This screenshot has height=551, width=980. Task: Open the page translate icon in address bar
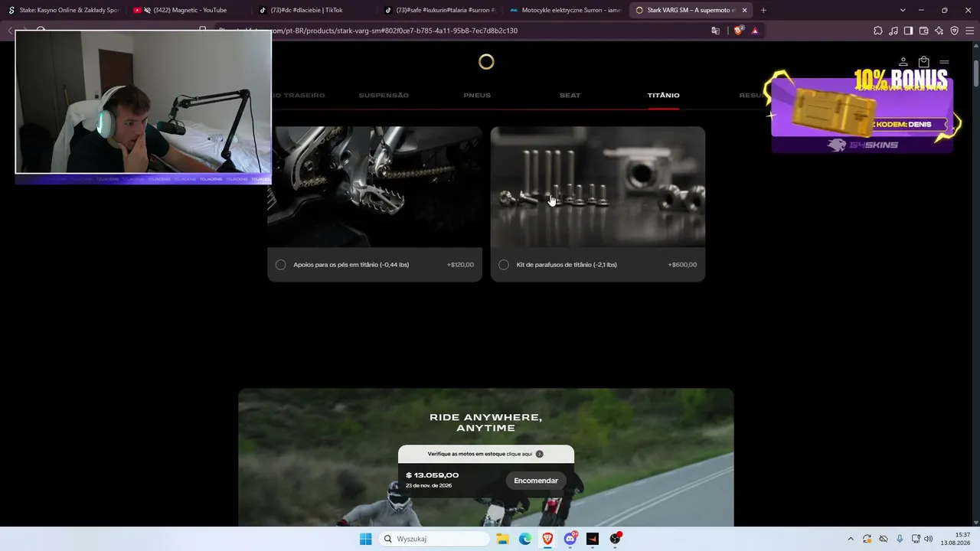(x=716, y=31)
